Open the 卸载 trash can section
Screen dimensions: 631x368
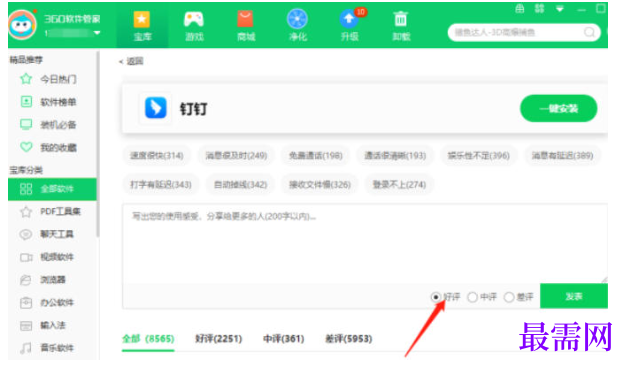tap(401, 26)
